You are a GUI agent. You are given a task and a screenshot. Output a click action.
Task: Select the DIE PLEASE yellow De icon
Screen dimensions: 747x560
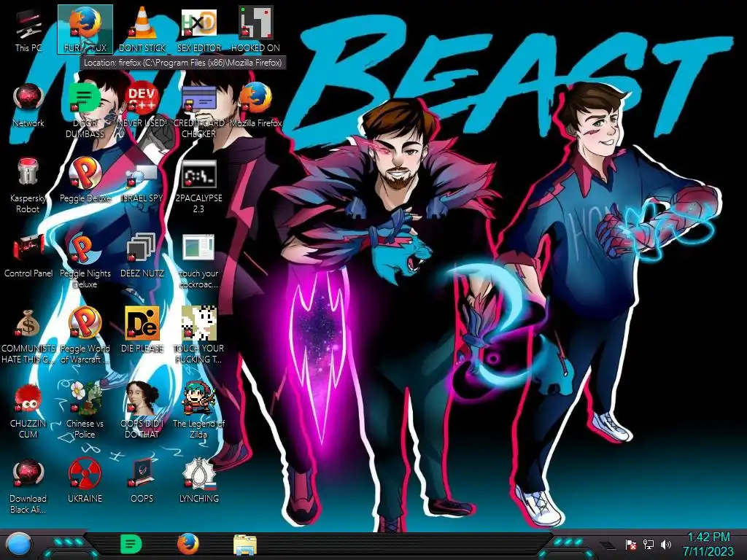142,330
